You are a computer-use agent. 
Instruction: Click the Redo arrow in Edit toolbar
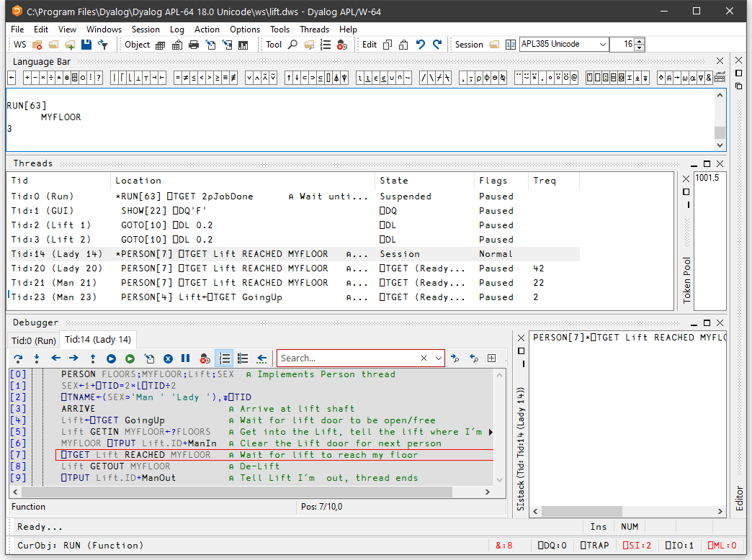(x=437, y=45)
